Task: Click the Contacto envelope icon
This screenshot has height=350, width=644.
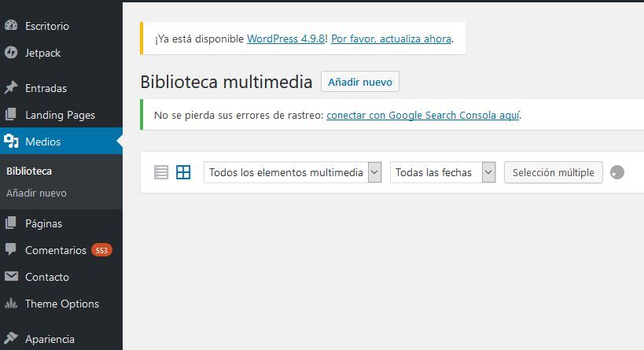Action: (x=11, y=277)
